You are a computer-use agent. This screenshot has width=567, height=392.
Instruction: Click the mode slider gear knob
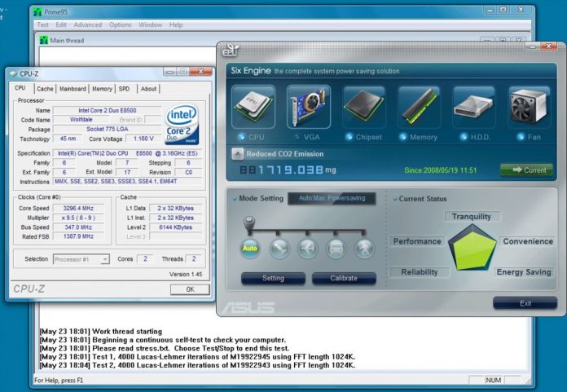248,223
